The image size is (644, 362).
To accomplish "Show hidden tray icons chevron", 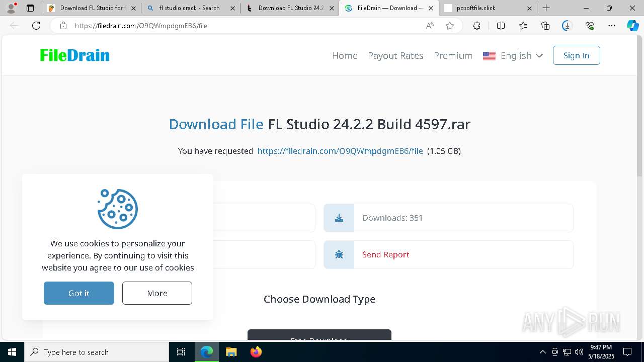I will point(542,352).
